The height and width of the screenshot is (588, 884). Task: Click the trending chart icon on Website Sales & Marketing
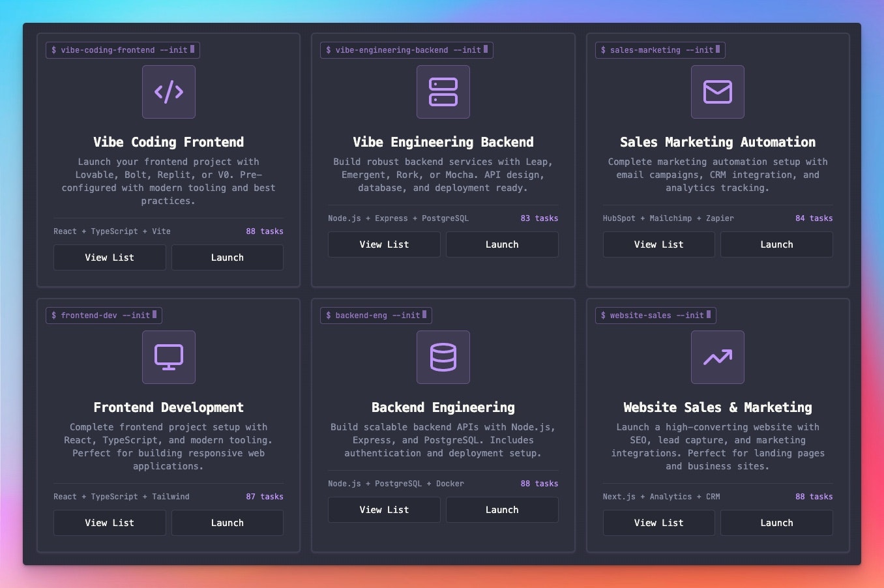click(x=717, y=357)
